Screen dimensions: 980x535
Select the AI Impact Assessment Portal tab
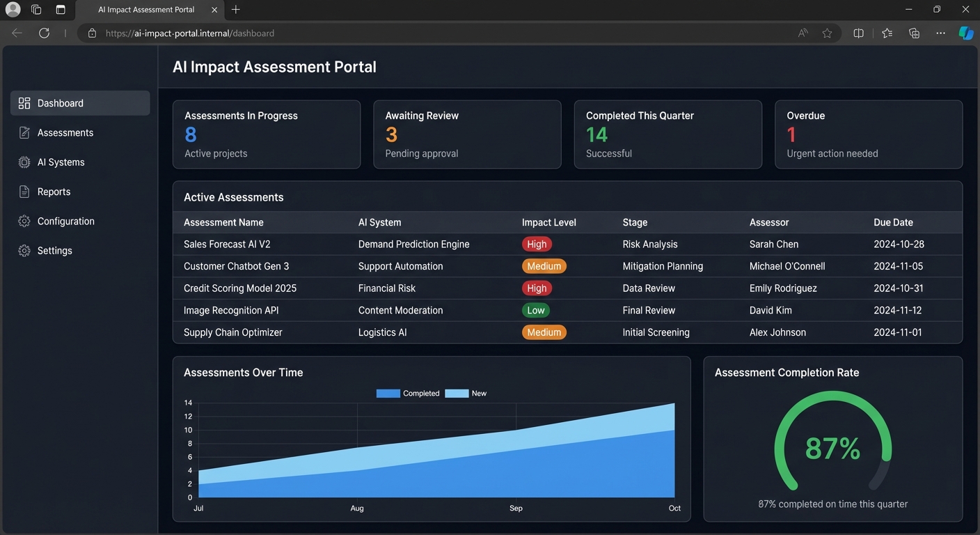pyautogui.click(x=145, y=9)
